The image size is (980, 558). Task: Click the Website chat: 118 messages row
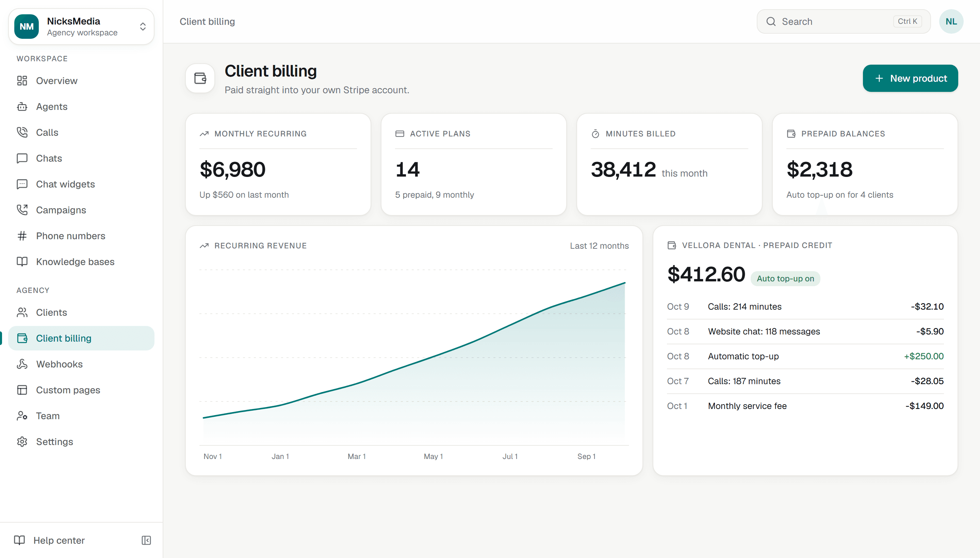pyautogui.click(x=805, y=331)
